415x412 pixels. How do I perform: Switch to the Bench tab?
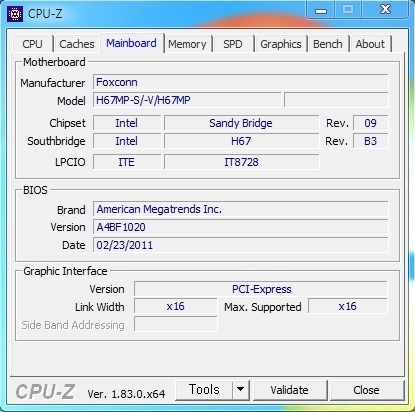[x=328, y=44]
